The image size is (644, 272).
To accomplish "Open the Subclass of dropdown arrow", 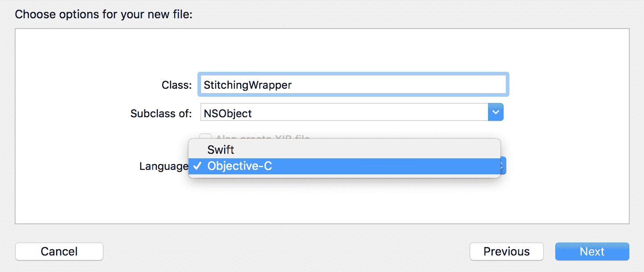I will (496, 113).
